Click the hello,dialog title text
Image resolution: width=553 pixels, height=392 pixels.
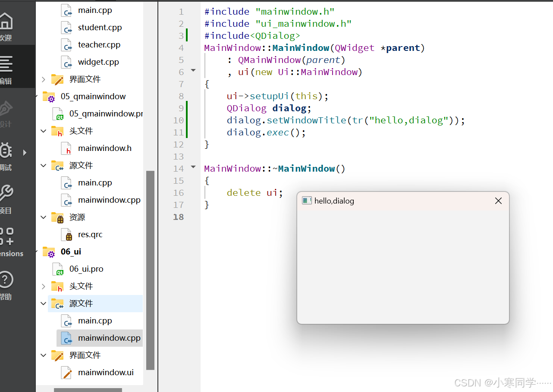(334, 201)
